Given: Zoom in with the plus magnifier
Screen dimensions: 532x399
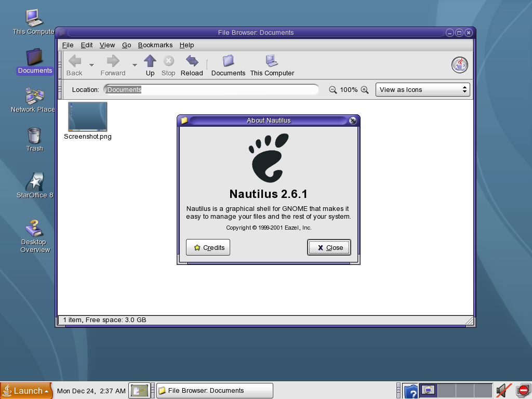Looking at the screenshot, I should coord(365,89).
